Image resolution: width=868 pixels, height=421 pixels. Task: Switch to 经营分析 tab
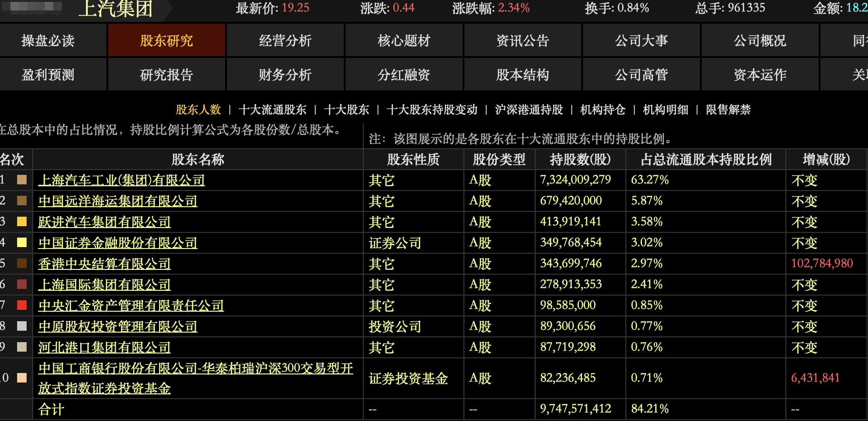(x=285, y=40)
